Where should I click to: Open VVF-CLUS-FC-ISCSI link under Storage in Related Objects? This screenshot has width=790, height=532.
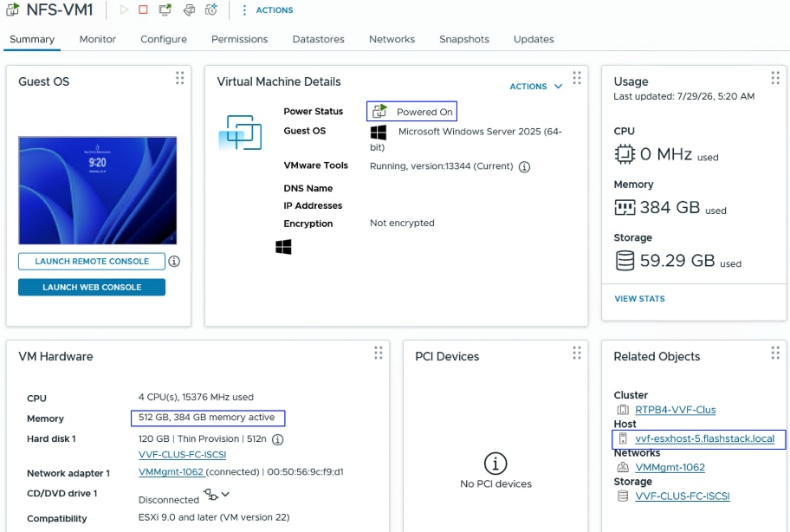(x=683, y=496)
